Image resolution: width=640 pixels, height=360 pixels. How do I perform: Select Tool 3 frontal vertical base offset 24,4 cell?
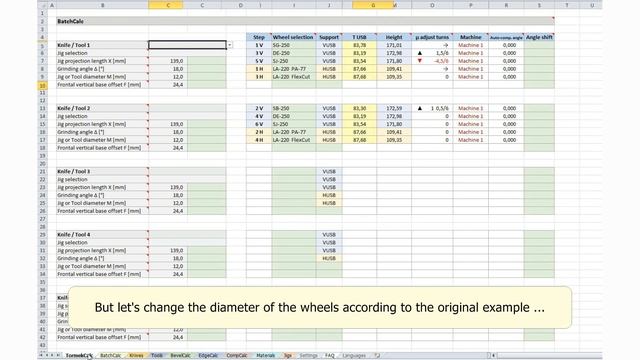pyautogui.click(x=168, y=211)
